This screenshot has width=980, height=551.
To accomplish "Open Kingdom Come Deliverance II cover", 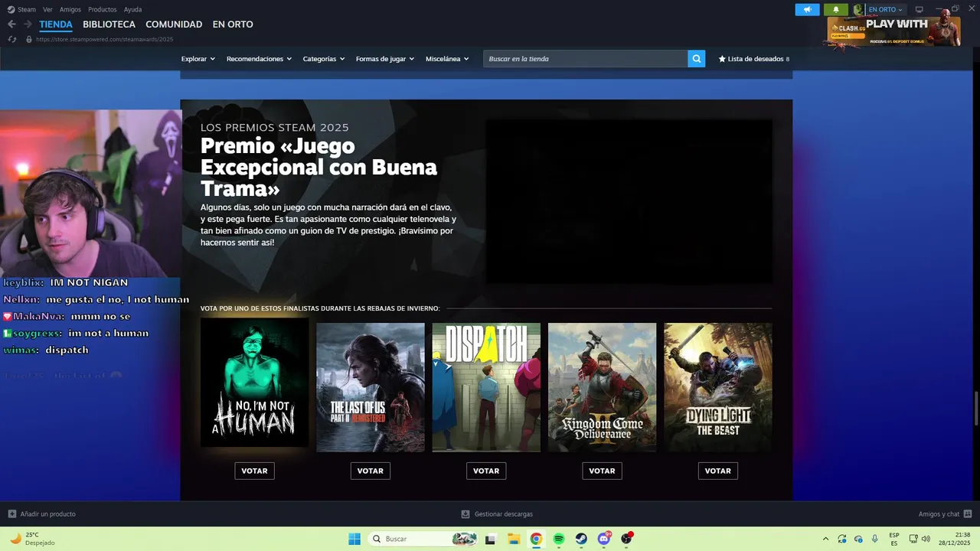I will pyautogui.click(x=602, y=387).
